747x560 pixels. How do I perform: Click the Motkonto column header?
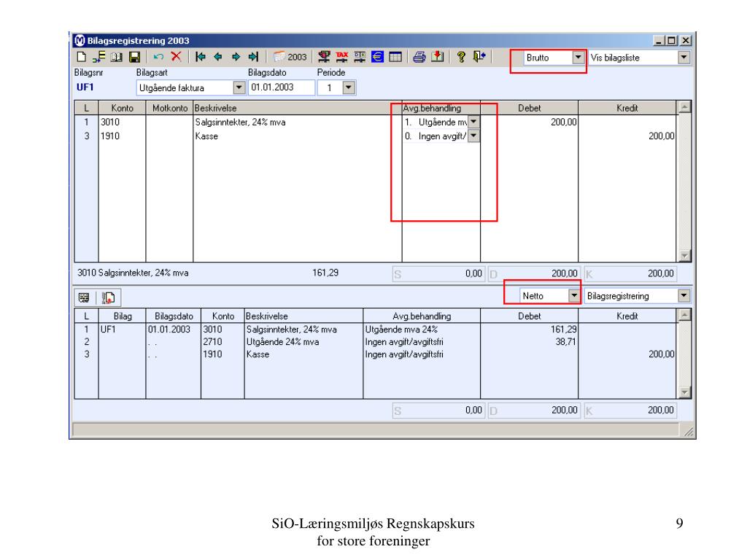pyautogui.click(x=169, y=108)
